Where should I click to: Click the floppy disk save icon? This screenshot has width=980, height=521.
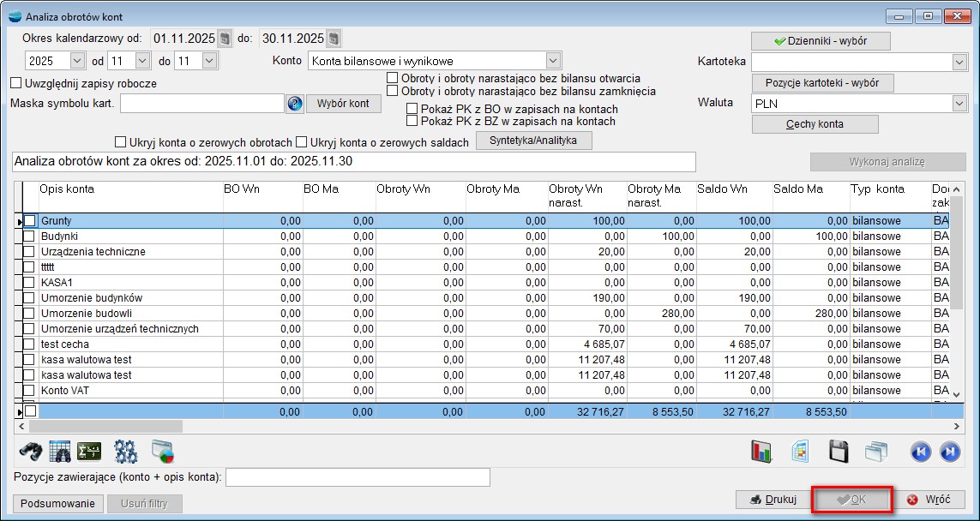(839, 451)
